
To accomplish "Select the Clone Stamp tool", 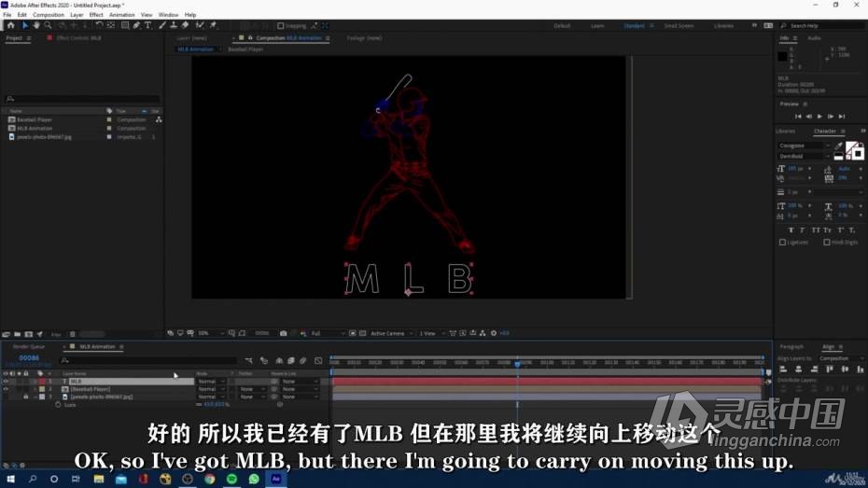I will point(174,25).
